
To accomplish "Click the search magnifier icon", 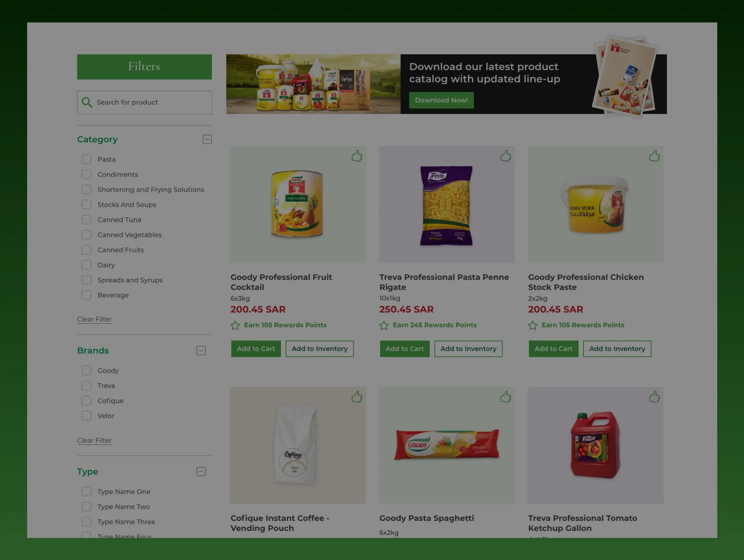I will click(x=87, y=102).
